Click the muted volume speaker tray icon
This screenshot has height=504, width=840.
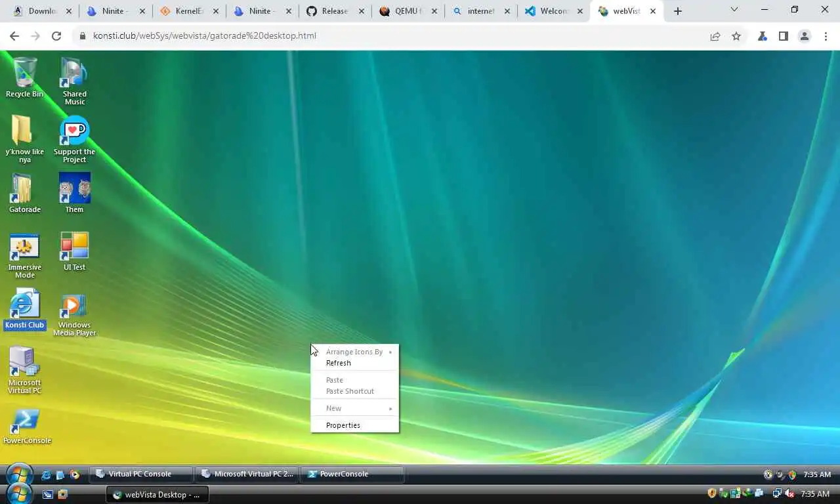coord(790,493)
